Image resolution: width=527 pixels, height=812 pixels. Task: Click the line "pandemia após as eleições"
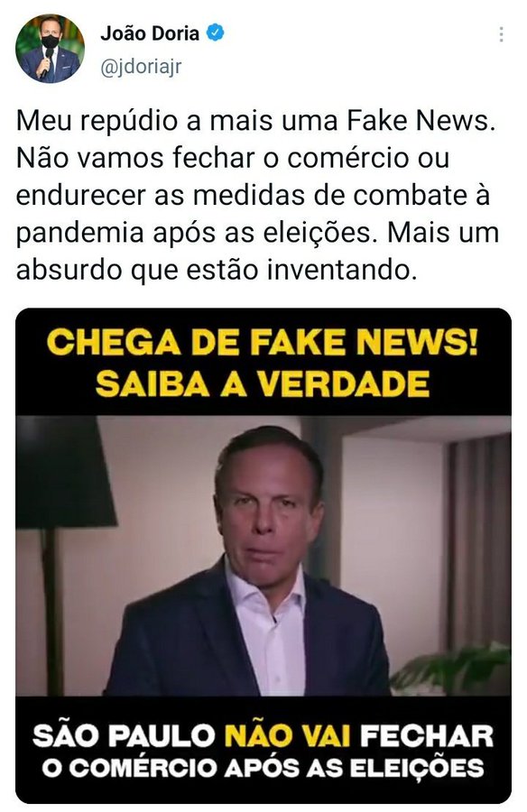194,233
